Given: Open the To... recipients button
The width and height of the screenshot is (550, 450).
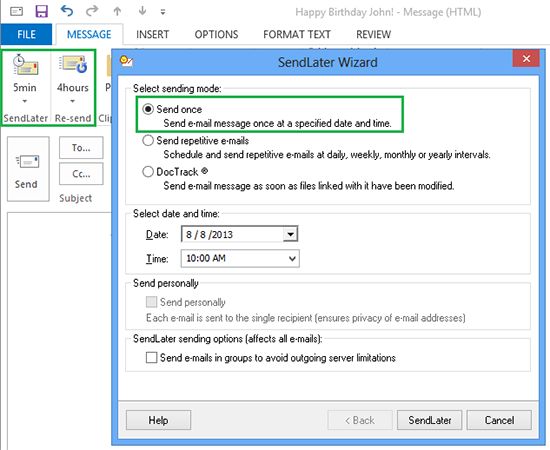Looking at the screenshot, I should (81, 148).
